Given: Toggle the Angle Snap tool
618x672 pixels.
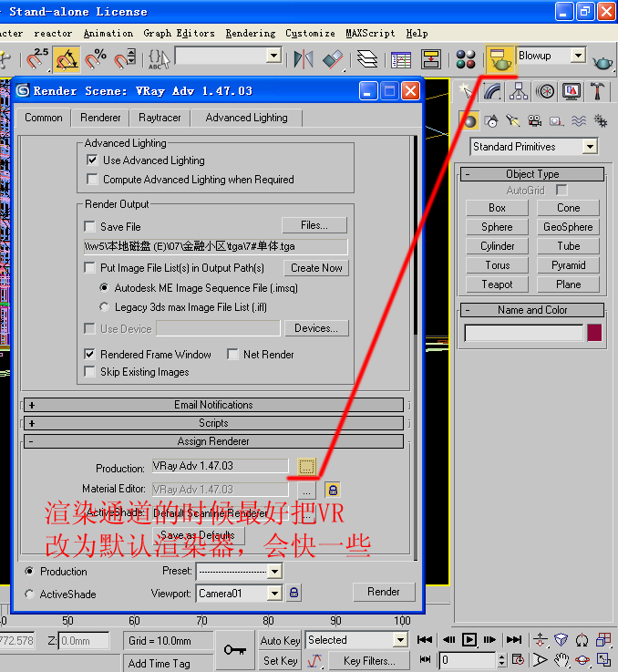Looking at the screenshot, I should (67, 58).
